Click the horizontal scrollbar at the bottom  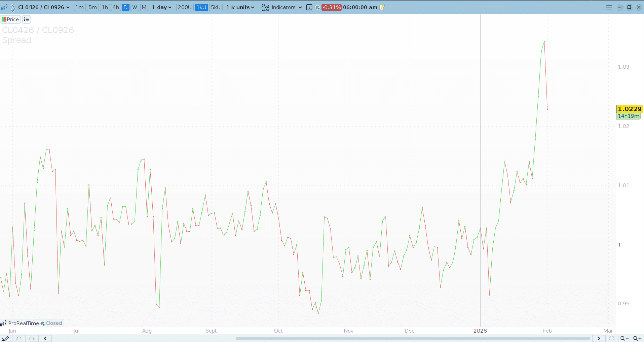(x=413, y=338)
